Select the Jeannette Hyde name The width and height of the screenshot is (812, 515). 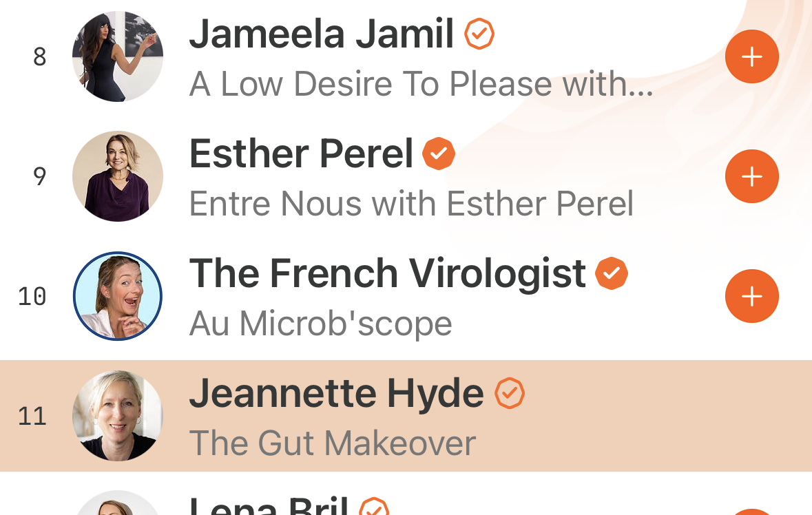[x=336, y=393]
